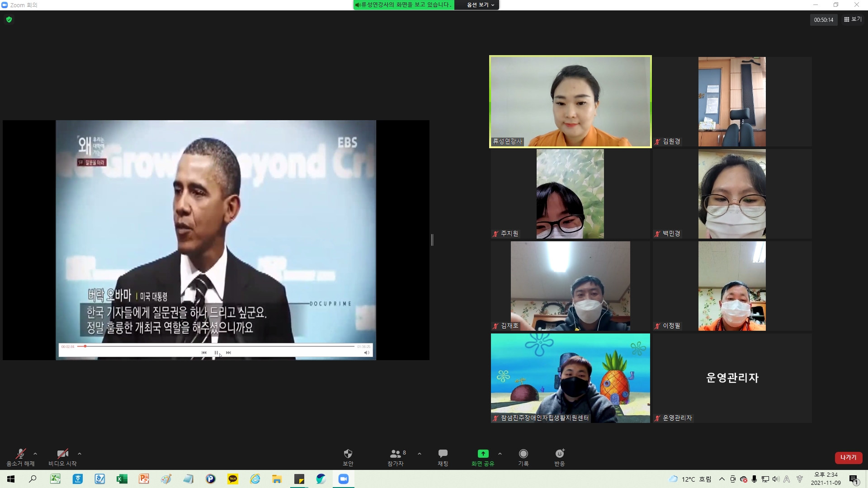
Task: Click the meeting timer 00:50:14
Action: pyautogui.click(x=824, y=20)
